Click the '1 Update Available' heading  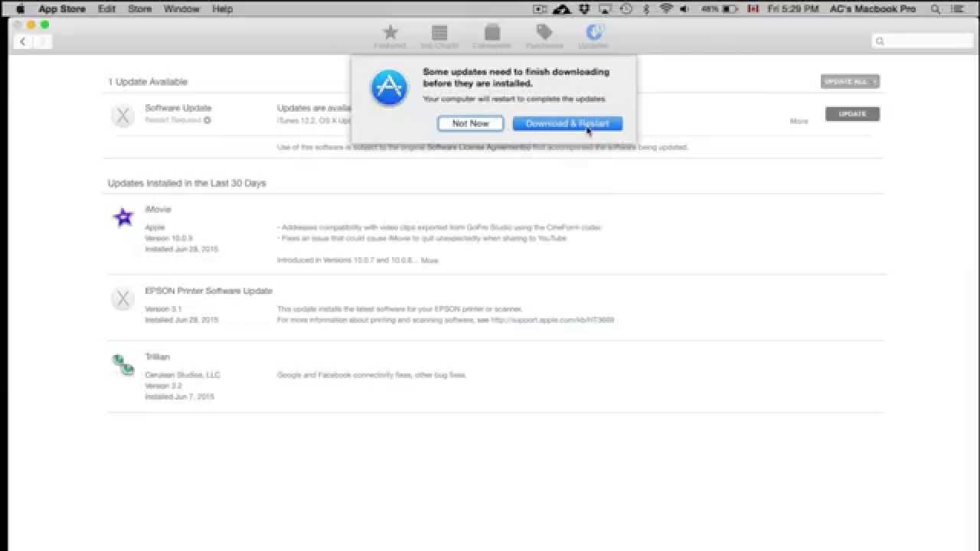(x=148, y=82)
